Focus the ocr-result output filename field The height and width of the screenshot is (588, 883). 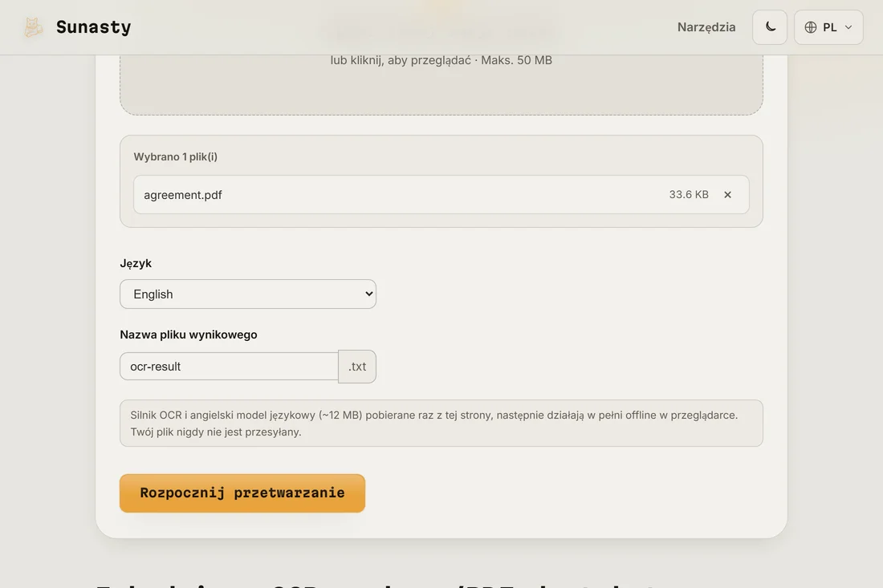tap(230, 367)
